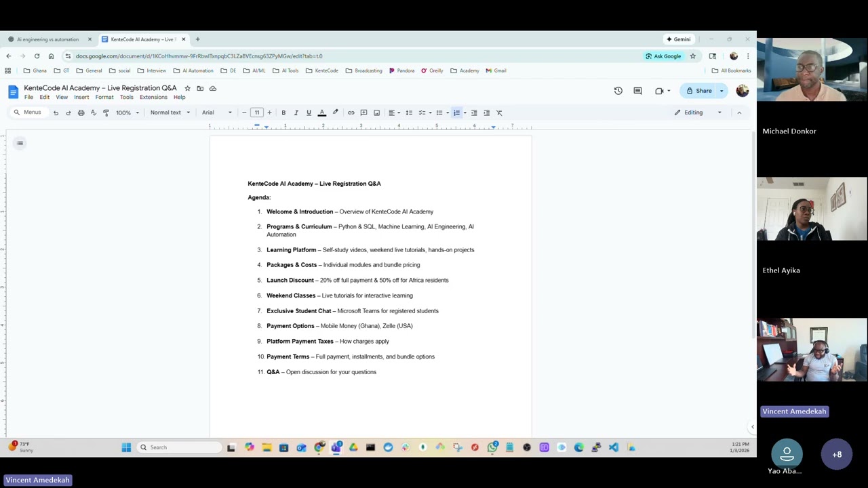Decrease font size with minus button
Image resolution: width=868 pixels, height=488 pixels.
click(244, 113)
